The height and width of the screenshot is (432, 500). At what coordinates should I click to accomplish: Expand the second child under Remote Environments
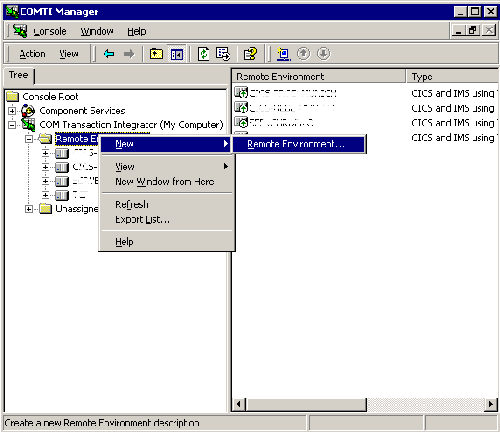pyautogui.click(x=46, y=167)
